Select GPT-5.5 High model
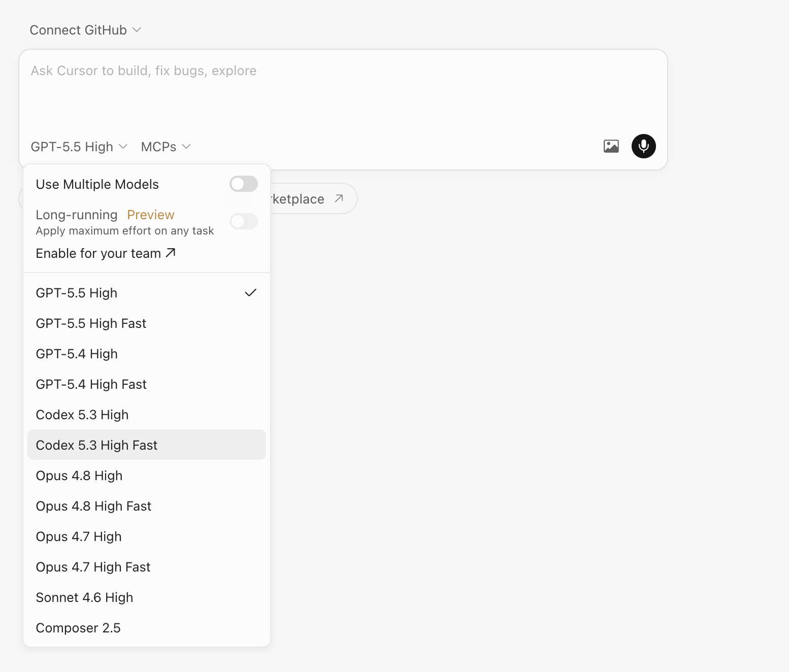The image size is (789, 672). (147, 293)
